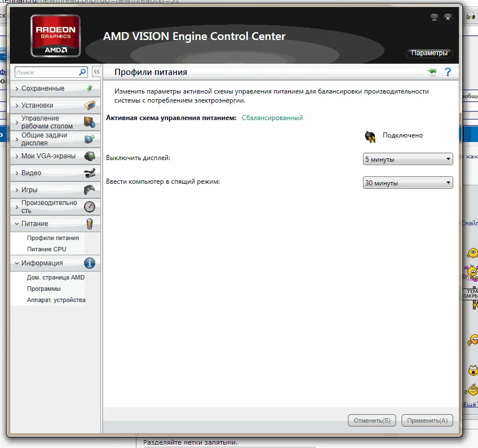The image size is (478, 448).
Task: Expand Общие задачи дисплея section
Action: coord(55,139)
